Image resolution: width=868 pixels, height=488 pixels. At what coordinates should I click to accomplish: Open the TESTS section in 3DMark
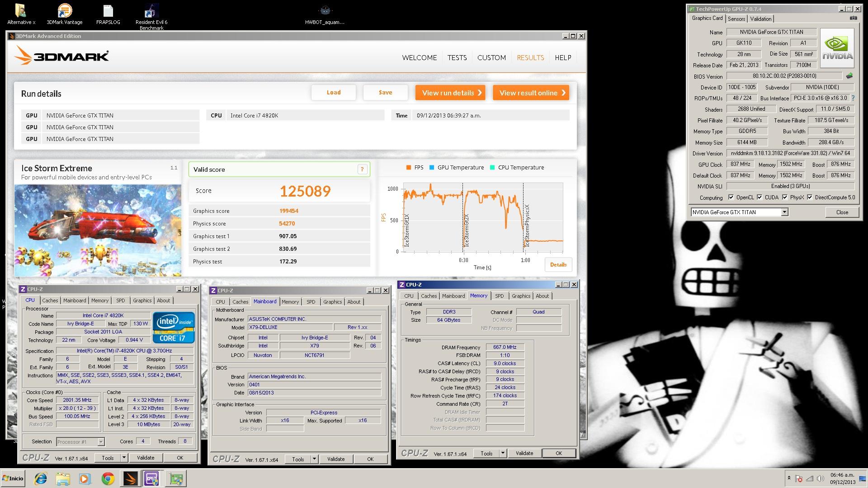457,57
